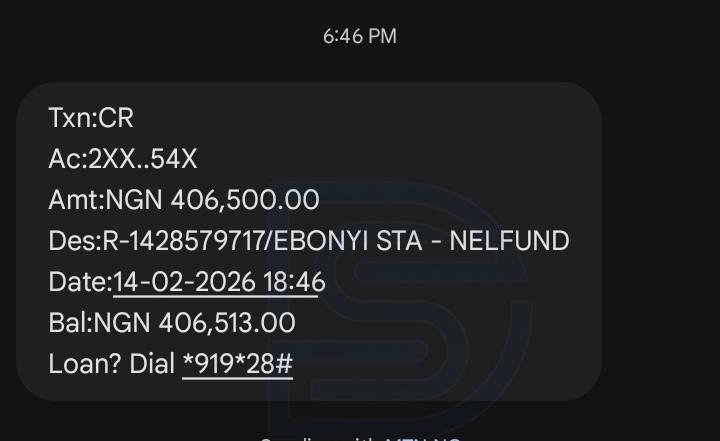Select the CR transaction type text
Screen dimensions: 720x441
coord(116,118)
